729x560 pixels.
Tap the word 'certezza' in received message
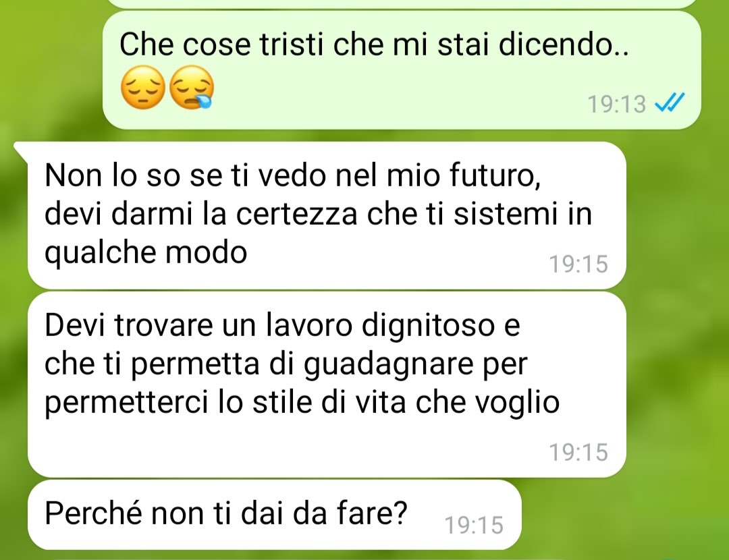click(x=296, y=215)
